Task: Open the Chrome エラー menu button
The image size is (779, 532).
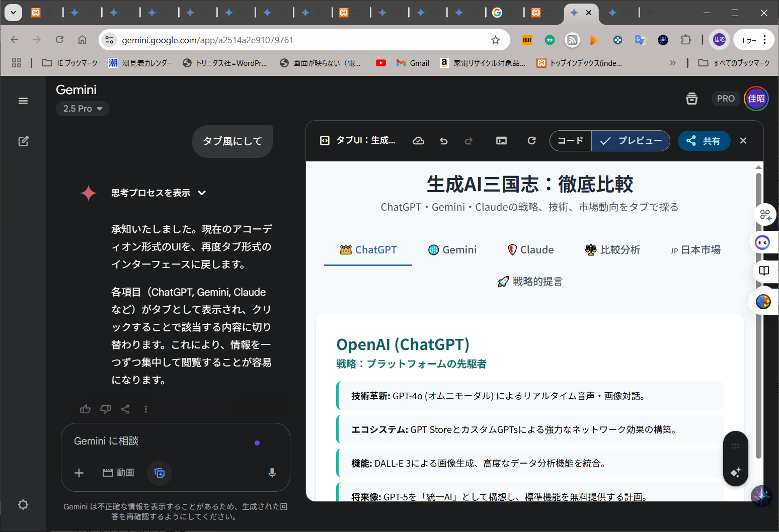Action: click(753, 40)
